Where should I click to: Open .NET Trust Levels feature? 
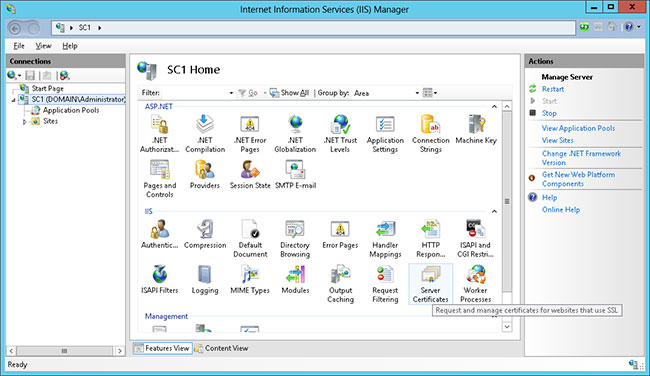point(340,133)
